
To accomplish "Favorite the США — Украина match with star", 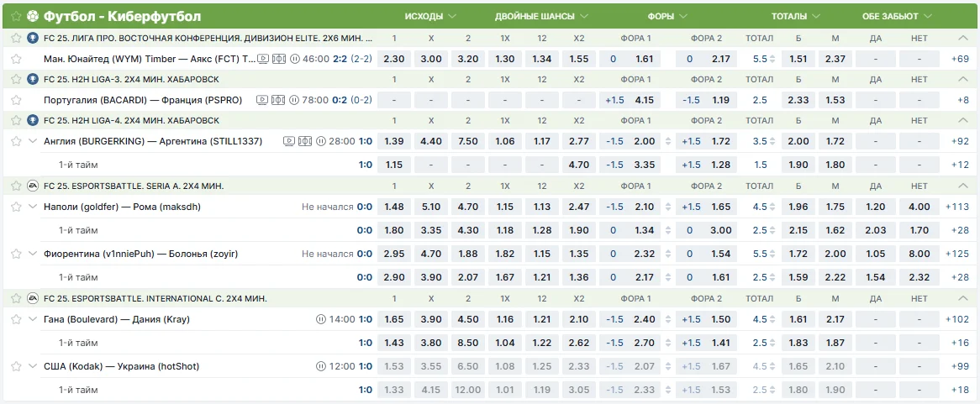I will pos(16,366).
